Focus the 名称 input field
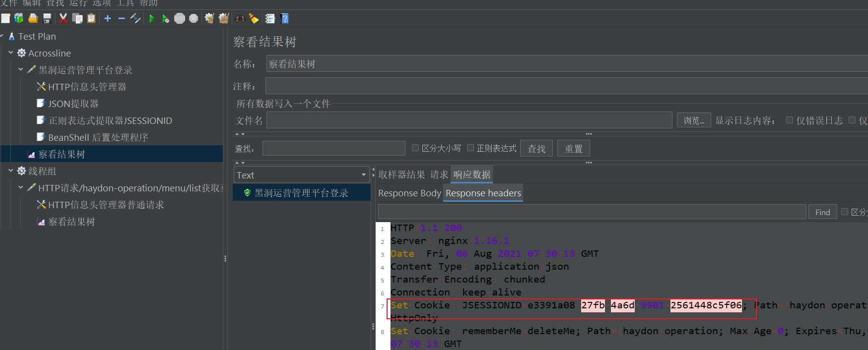The image size is (868, 350). [x=567, y=64]
